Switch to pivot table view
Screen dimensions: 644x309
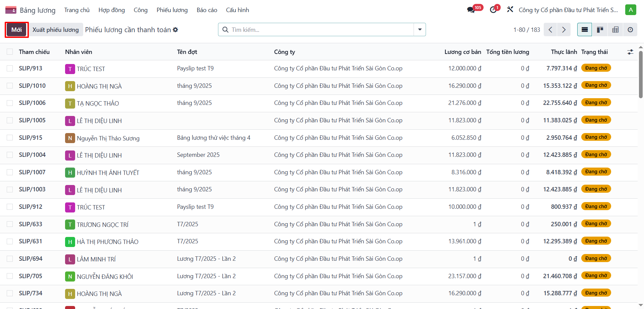coord(615,30)
